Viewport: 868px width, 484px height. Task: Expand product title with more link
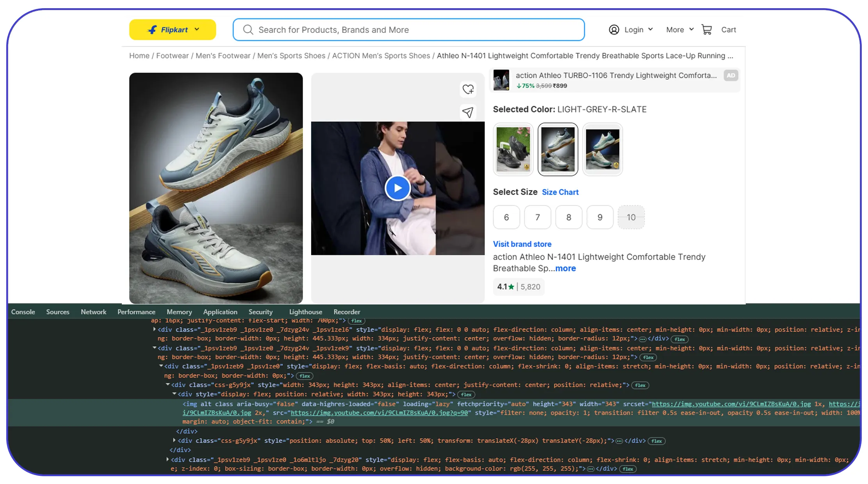point(565,268)
